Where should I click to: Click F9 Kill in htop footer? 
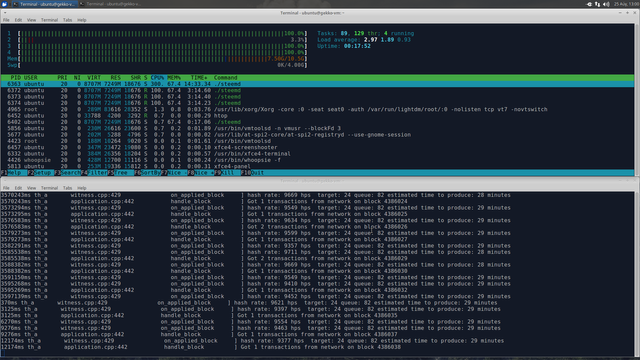tap(228, 173)
